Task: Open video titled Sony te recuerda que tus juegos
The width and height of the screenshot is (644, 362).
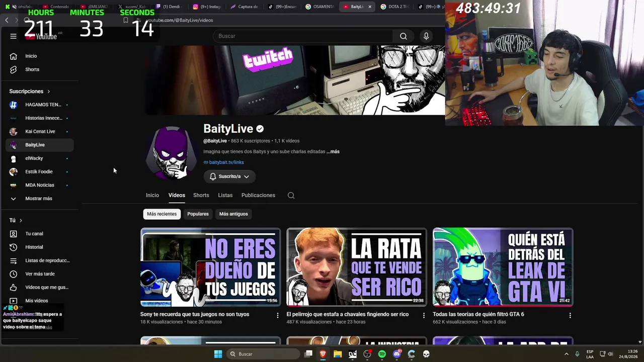Action: (x=195, y=315)
